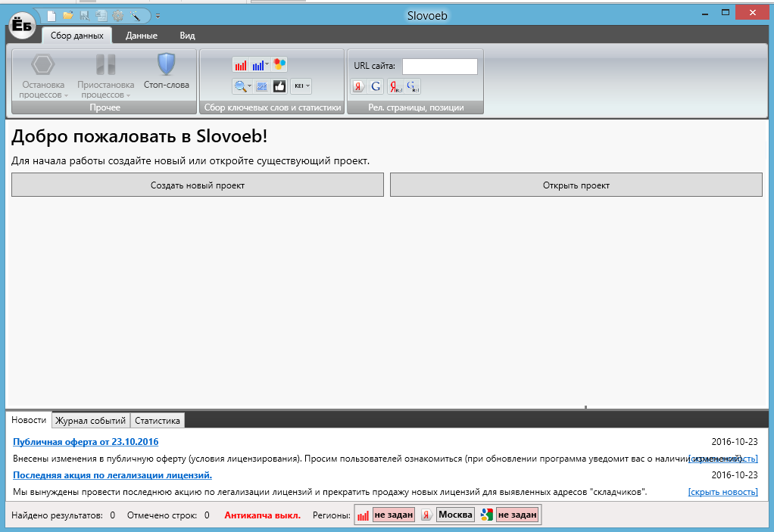Click the new project page icon

coord(51,16)
